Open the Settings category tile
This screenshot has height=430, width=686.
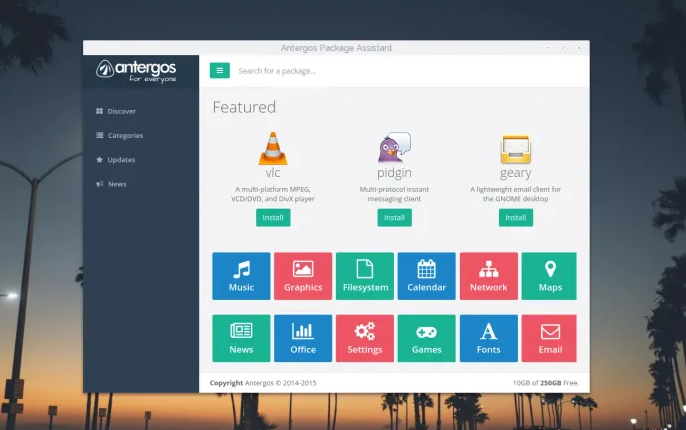pyautogui.click(x=365, y=338)
